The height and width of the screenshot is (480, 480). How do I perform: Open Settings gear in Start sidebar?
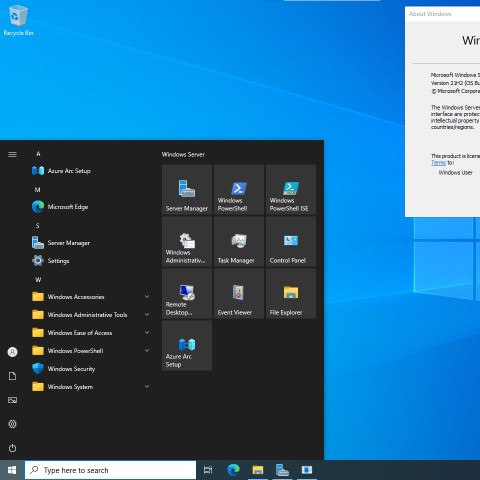(12, 424)
